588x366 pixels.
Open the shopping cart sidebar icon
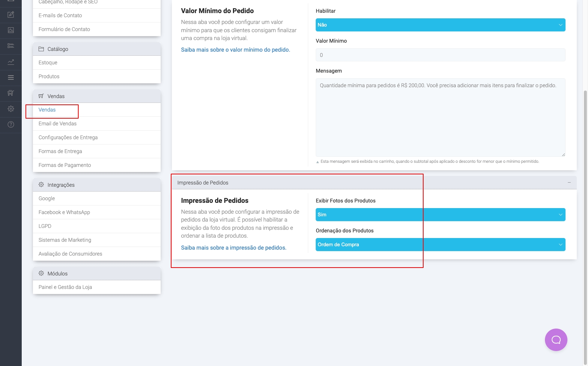[x=11, y=93]
